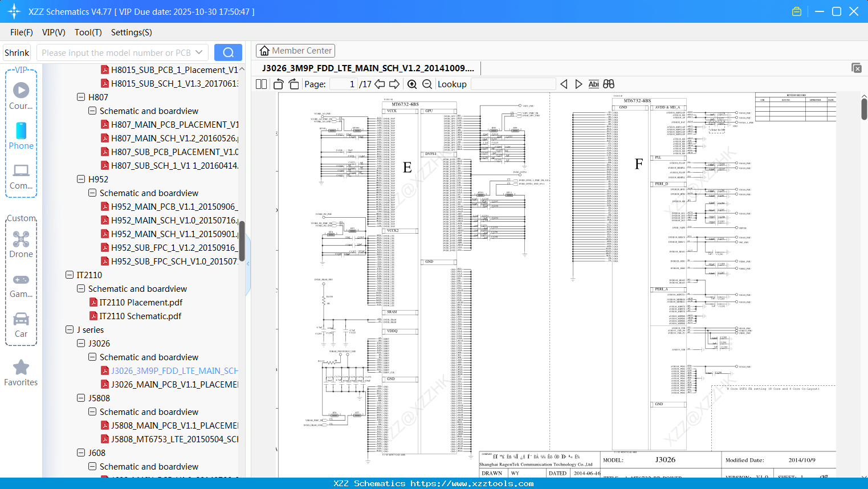Open the Tool(T) menu

coord(88,32)
